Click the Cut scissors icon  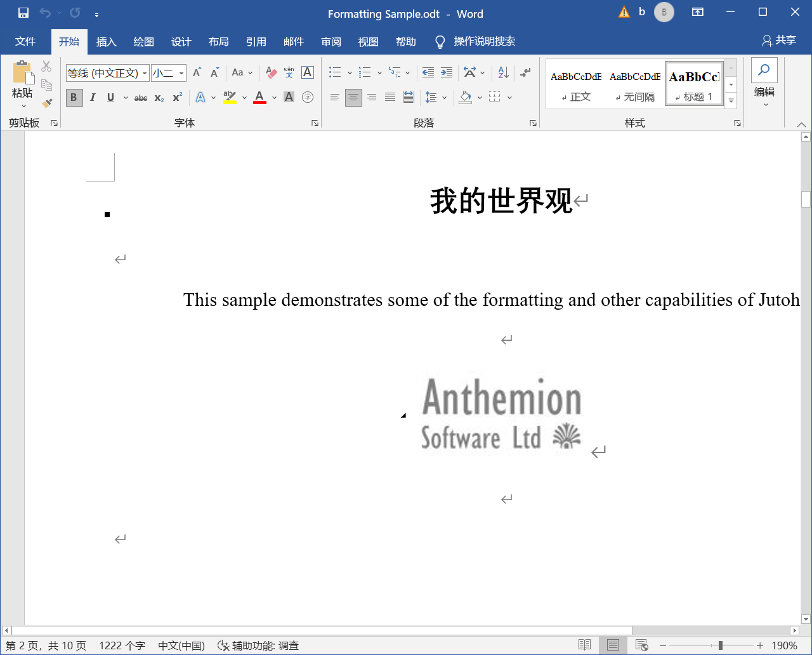(46, 66)
